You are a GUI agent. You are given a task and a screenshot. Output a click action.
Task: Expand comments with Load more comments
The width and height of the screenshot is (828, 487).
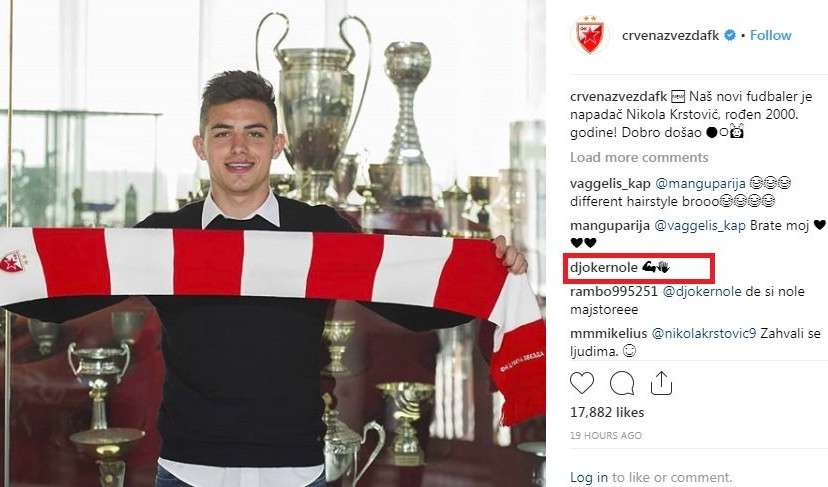[x=639, y=157]
